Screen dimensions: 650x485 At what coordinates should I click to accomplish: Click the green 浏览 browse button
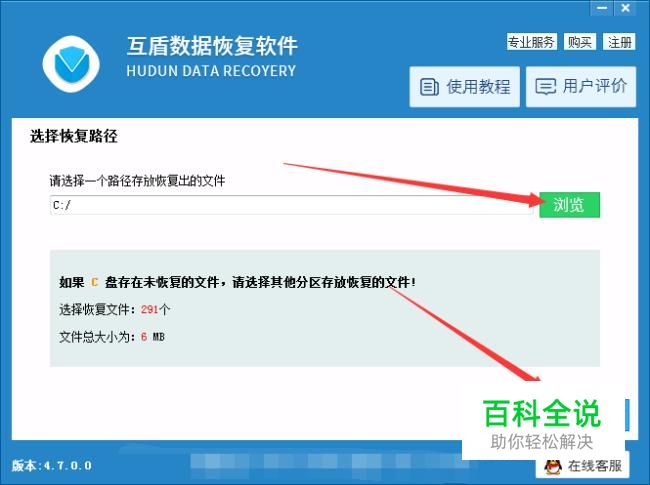click(569, 205)
